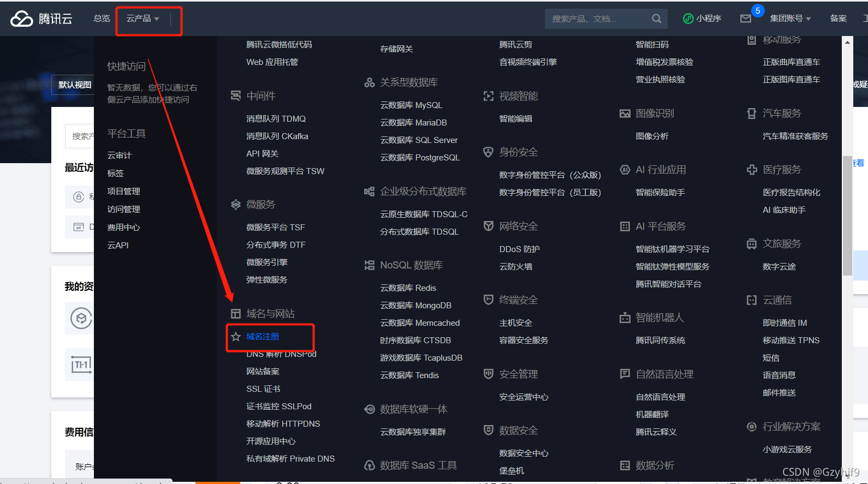
Task: Click the 网络安全 shield icon
Action: tap(489, 226)
